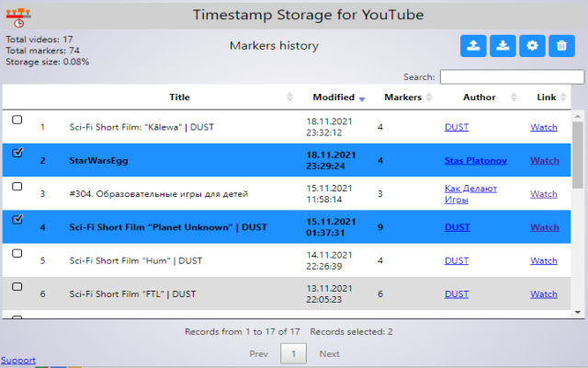Viewport: 588px width, 368px height.
Task: Click the download/import markers icon button
Action: 503,46
